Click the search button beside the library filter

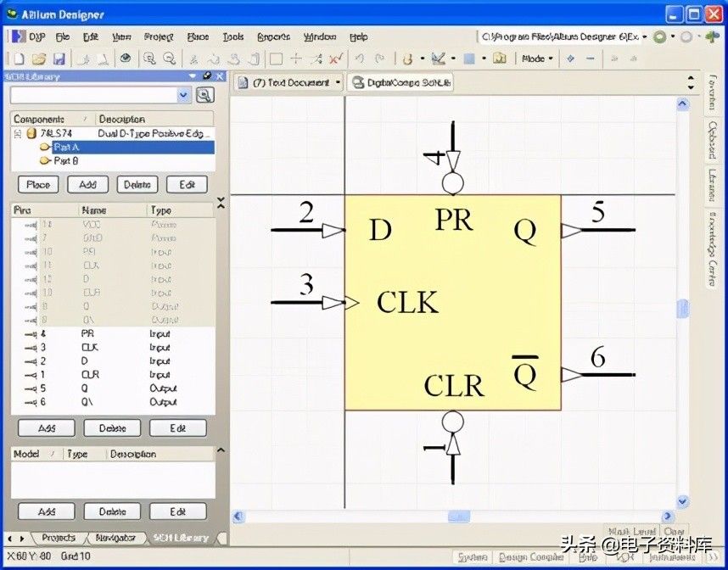[x=204, y=95]
